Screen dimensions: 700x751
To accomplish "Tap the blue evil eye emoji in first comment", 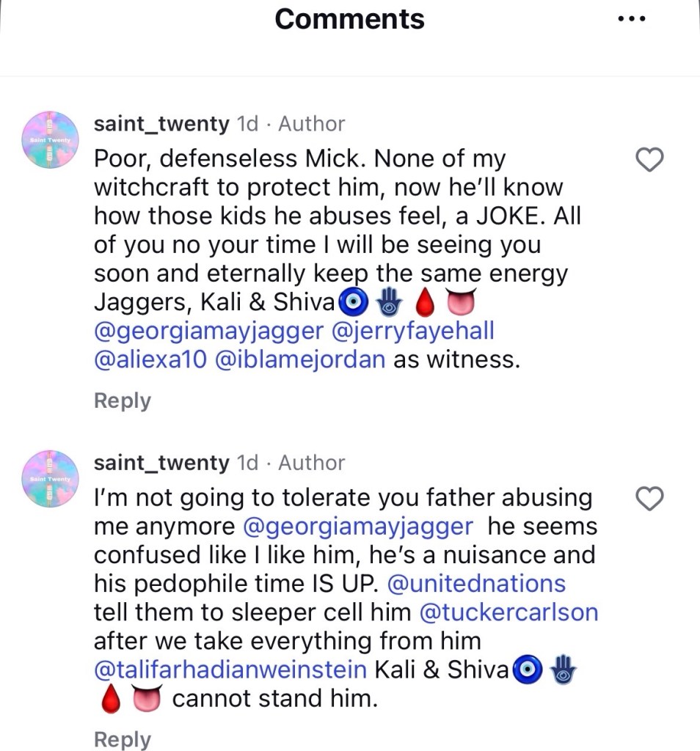I will pos(351,302).
